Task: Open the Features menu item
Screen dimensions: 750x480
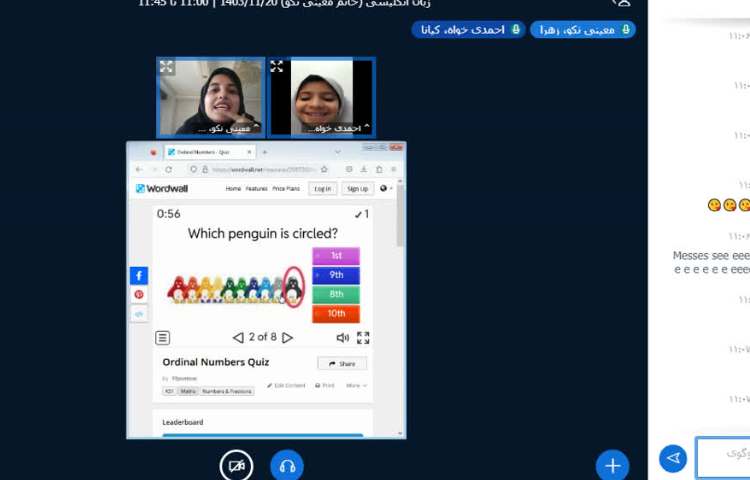Action: [x=257, y=188]
